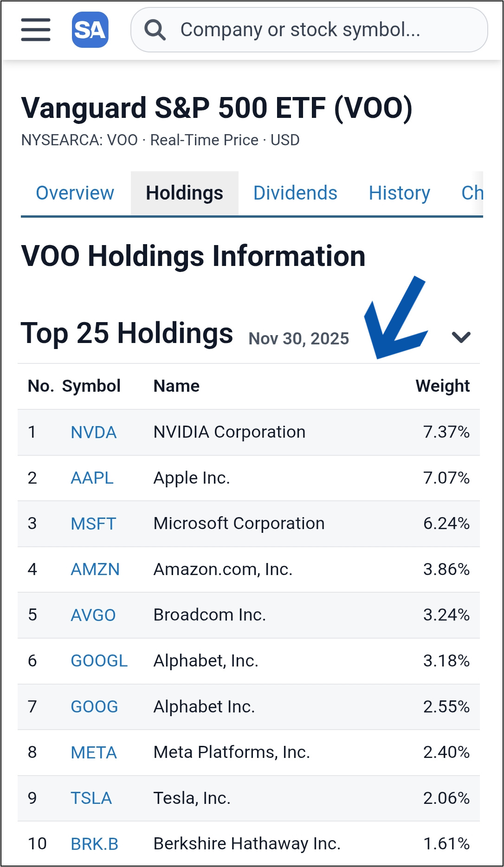This screenshot has height=867, width=504.
Task: Click the TSLA ticker link
Action: pos(91,798)
